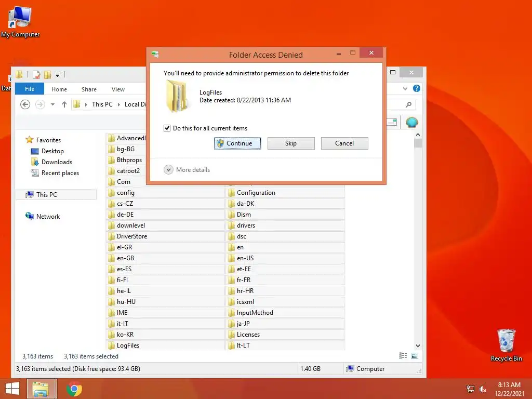Click the preview pane icon beside the shell
The width and height of the screenshot is (532, 399).
pyautogui.click(x=392, y=122)
